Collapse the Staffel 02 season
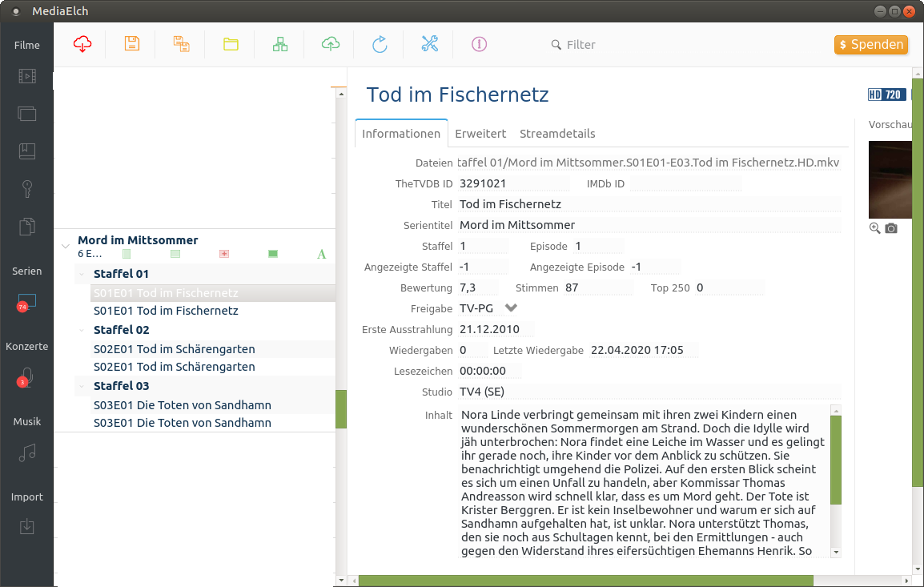Viewport: 924px width, 587px height. [x=82, y=330]
